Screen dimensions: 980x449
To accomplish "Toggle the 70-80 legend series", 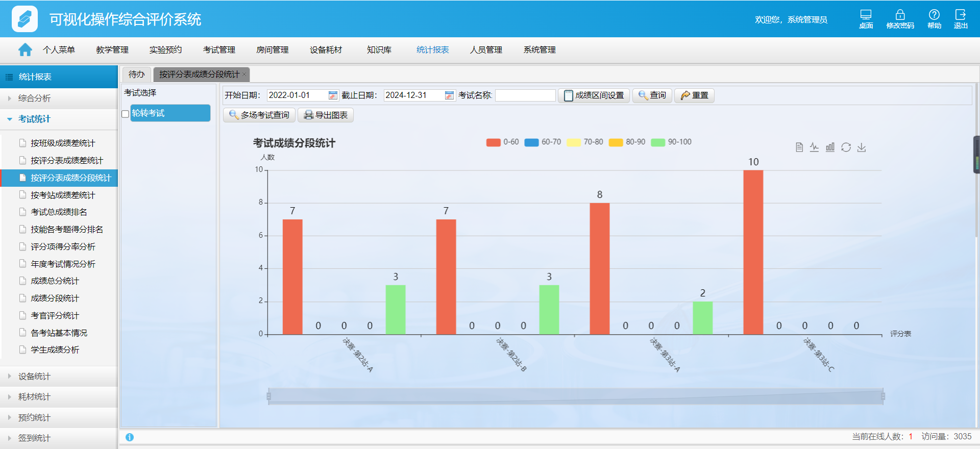I will [x=585, y=142].
